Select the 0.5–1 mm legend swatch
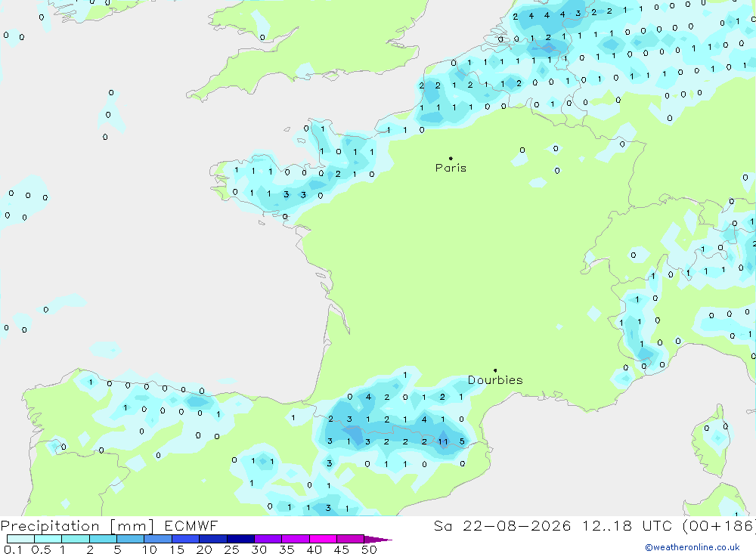Image resolution: width=756 pixels, height=554 pixels. [x=48, y=539]
